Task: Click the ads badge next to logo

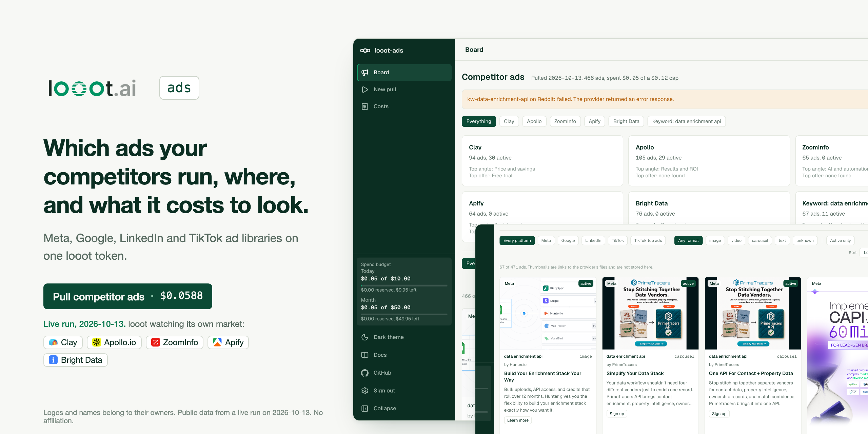Action: pyautogui.click(x=179, y=88)
